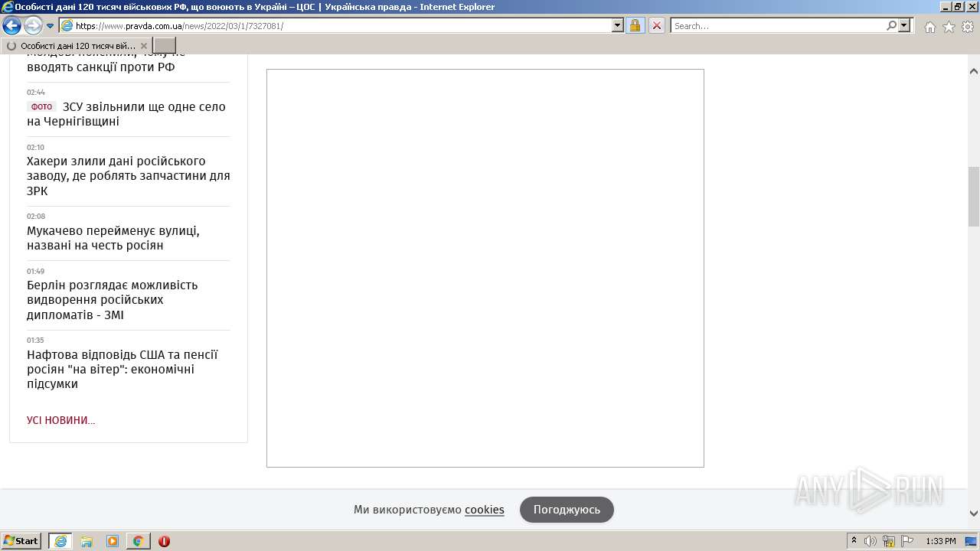This screenshot has height=551, width=980.
Task: Open the media player taskbar icon
Action: [x=113, y=541]
